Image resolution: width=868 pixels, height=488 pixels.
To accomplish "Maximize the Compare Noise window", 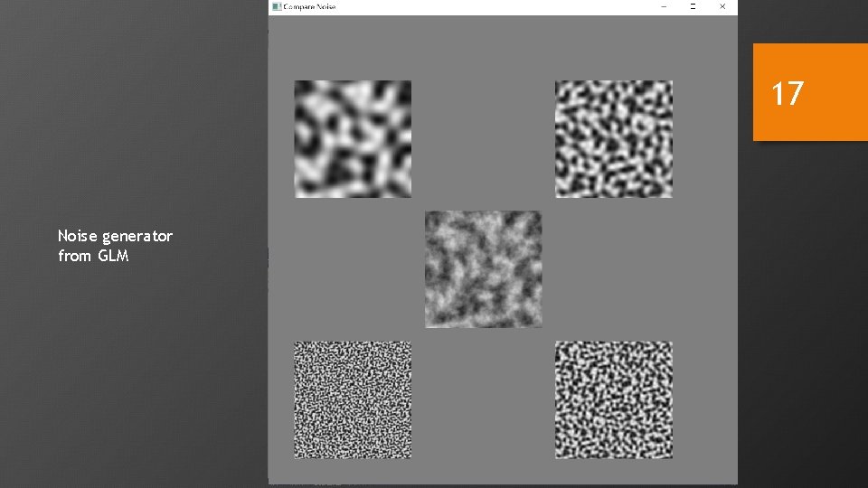I will tap(693, 6).
